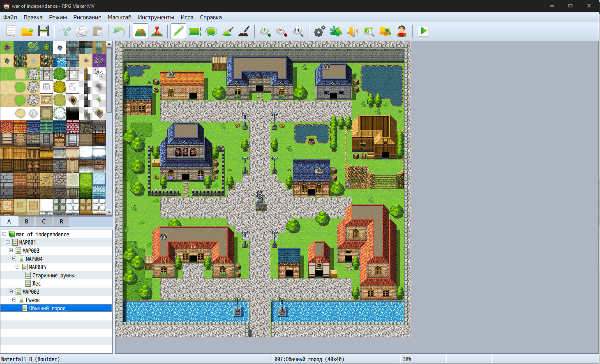
Task: Select the MAP002 map in the tree
Action: tap(31, 292)
